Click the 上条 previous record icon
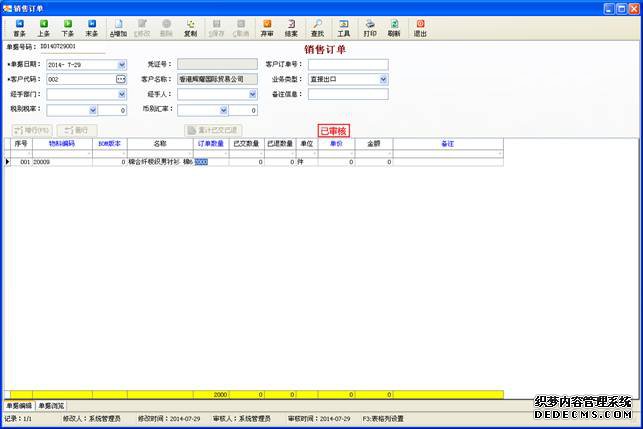Viewport: 643px width, 429px height. pyautogui.click(x=44, y=27)
